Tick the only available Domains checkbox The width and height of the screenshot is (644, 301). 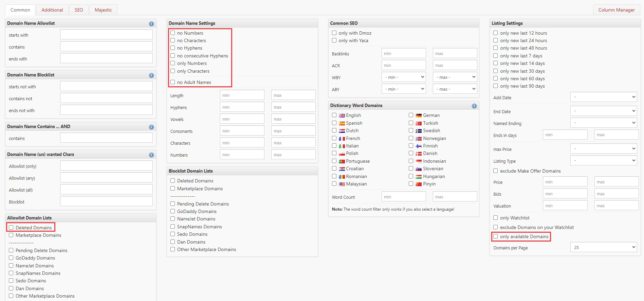coord(496,236)
